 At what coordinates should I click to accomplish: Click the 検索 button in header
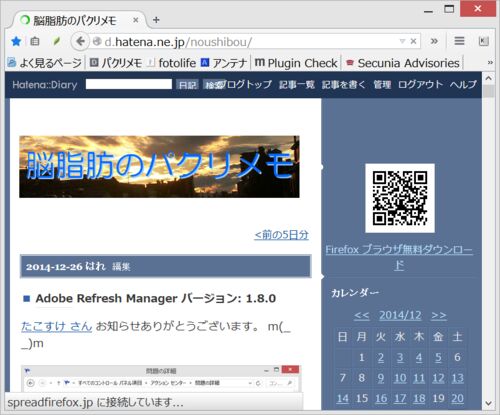pyautogui.click(x=214, y=85)
